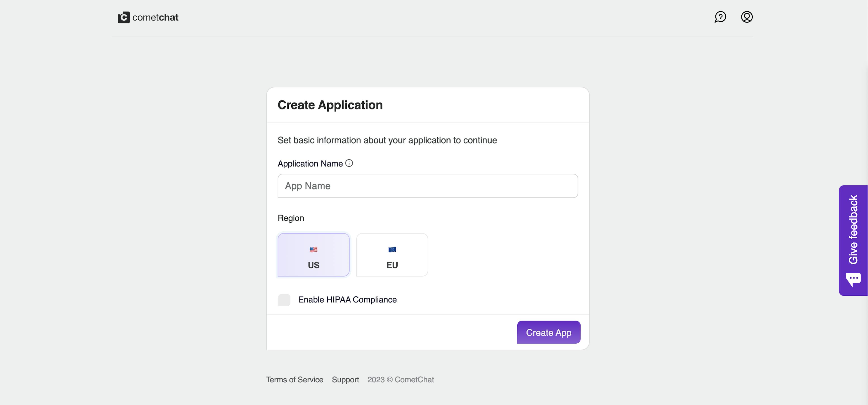Viewport: 868px width, 405px height.
Task: Click the EU flag icon
Action: pyautogui.click(x=392, y=249)
